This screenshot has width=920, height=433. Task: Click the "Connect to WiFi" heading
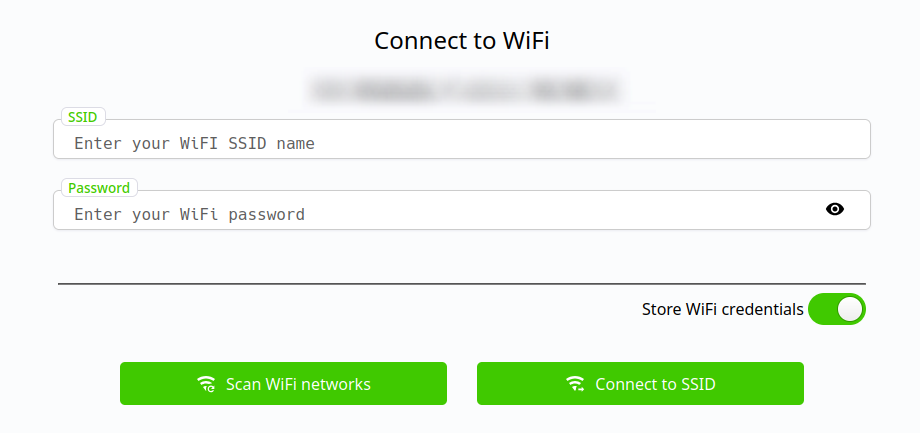click(x=462, y=41)
